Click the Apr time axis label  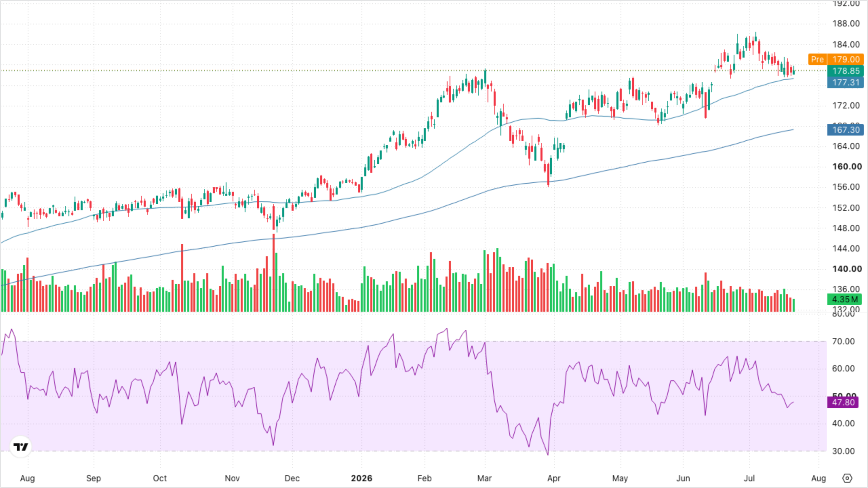pos(554,478)
